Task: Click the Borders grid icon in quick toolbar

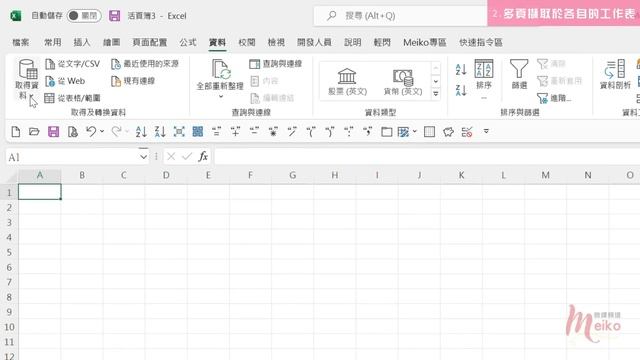Action: coord(429,132)
